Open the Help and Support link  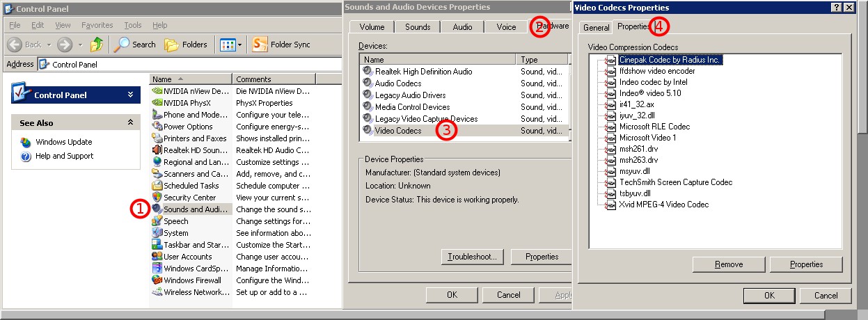point(64,156)
